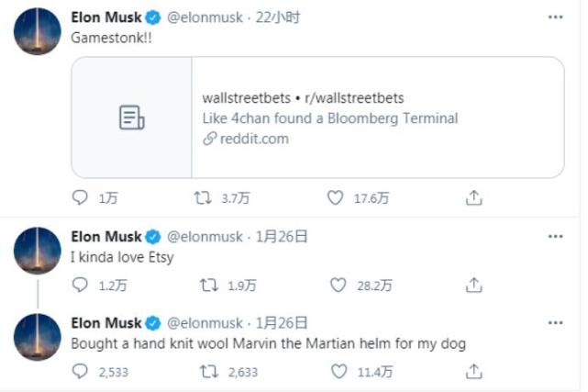Open the reddit.com link in the card

pyautogui.click(x=253, y=139)
